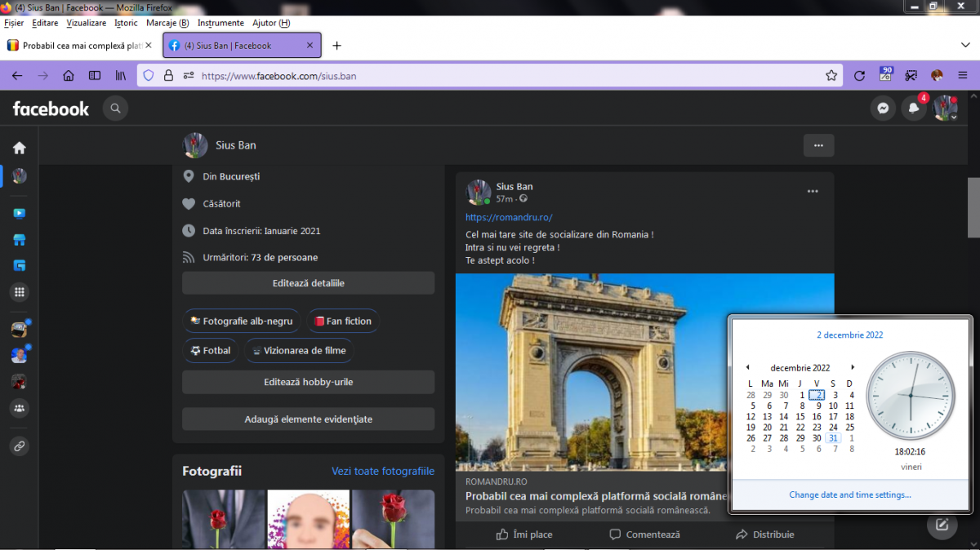Click the Editează detaliile button
The height and width of the screenshot is (550, 980).
click(x=308, y=283)
